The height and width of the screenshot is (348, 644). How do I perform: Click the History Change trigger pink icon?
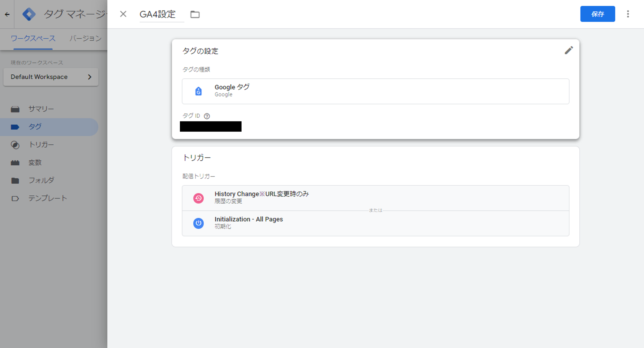198,198
